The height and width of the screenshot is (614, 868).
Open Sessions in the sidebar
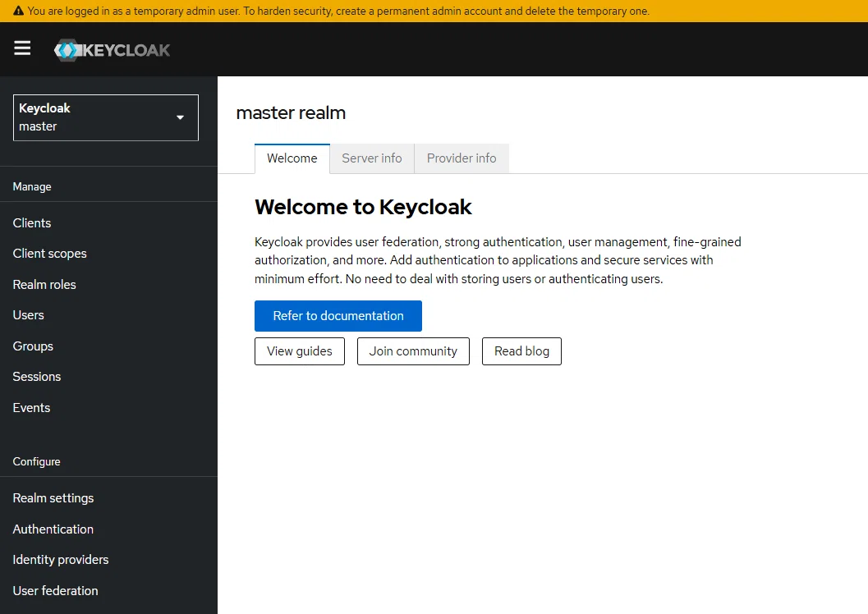pos(36,376)
